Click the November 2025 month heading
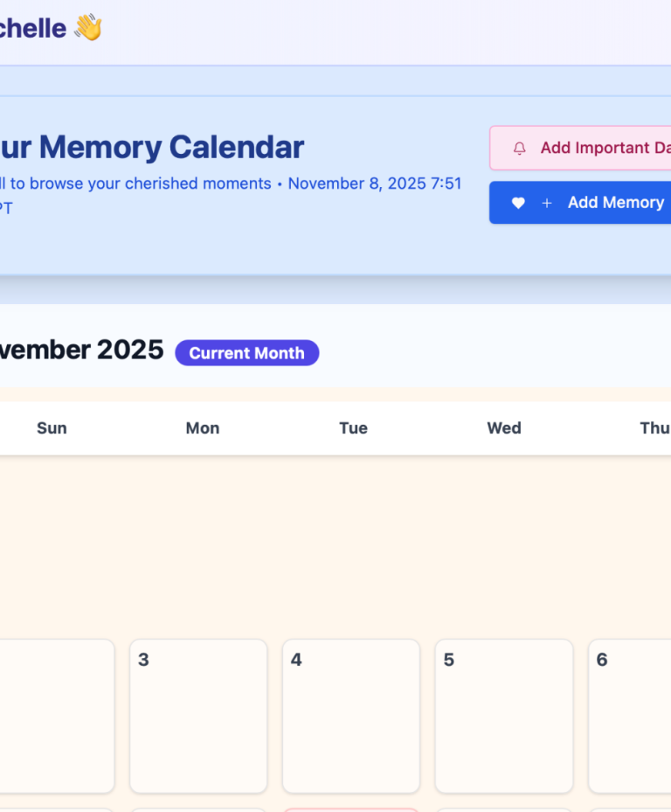This screenshot has height=812, width=671. (81, 350)
